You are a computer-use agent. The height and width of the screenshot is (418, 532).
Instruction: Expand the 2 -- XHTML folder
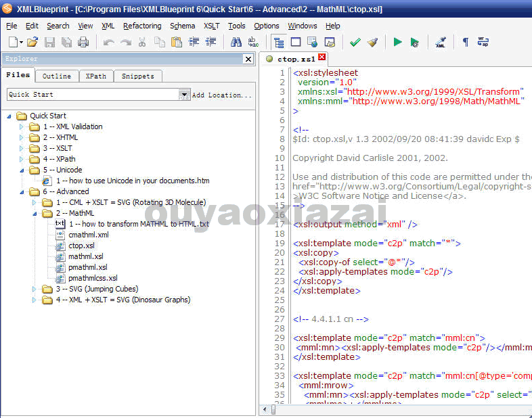[22, 137]
